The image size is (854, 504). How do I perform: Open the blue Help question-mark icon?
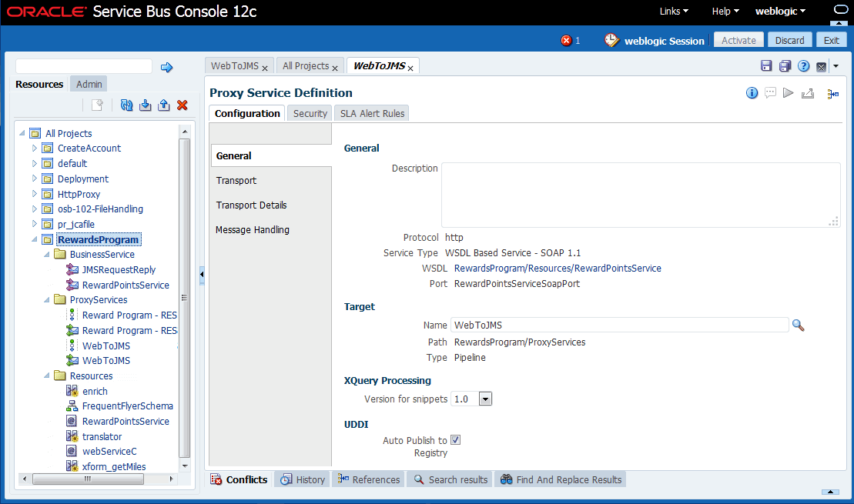pyautogui.click(x=803, y=66)
